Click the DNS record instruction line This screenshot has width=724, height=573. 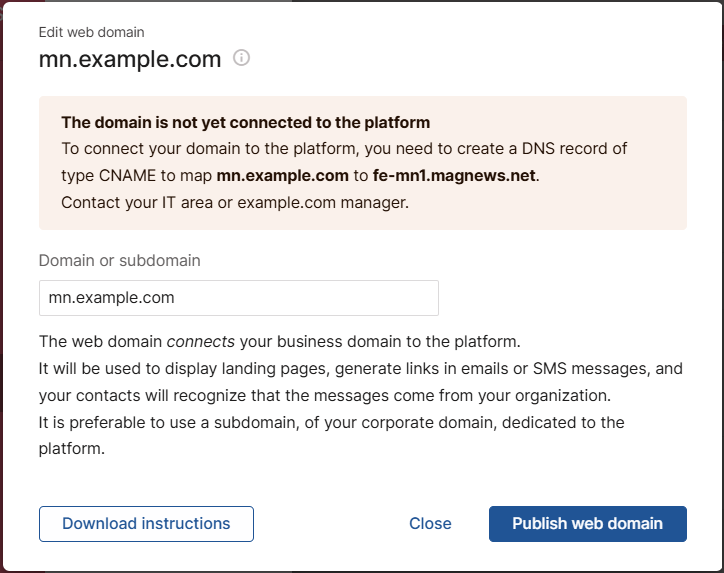pyautogui.click(x=343, y=149)
